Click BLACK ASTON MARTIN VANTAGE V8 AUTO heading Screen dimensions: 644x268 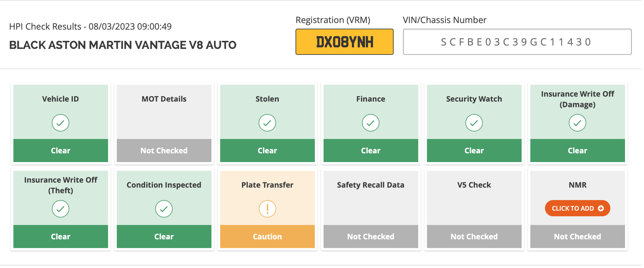(123, 45)
